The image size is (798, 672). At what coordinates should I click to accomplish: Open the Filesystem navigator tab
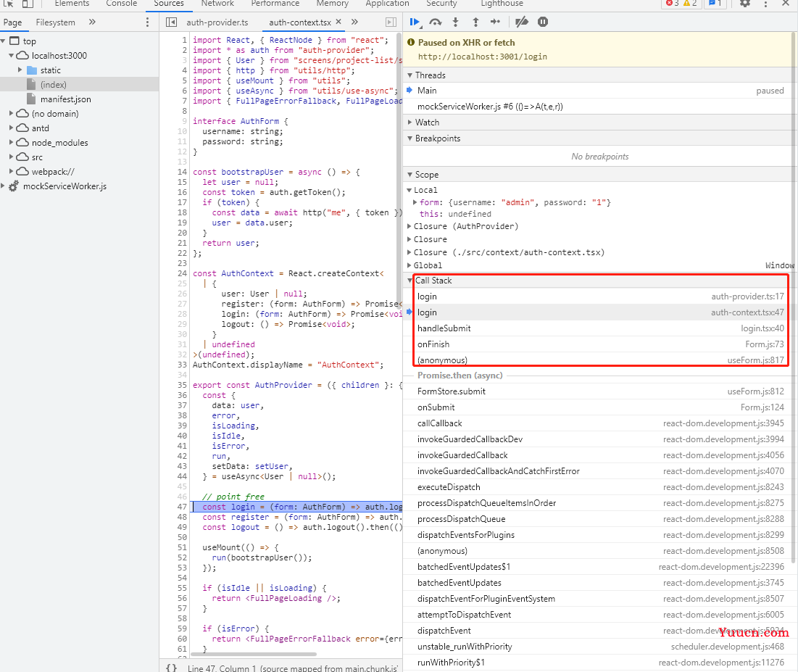(x=56, y=22)
